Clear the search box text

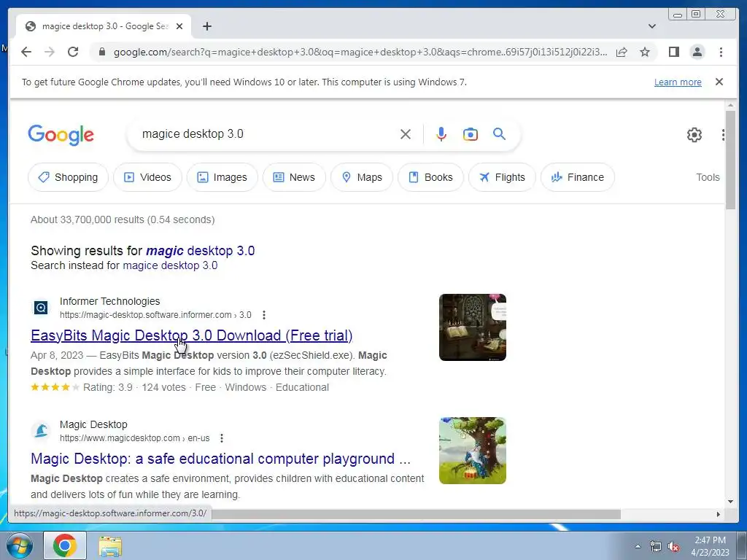coord(406,134)
